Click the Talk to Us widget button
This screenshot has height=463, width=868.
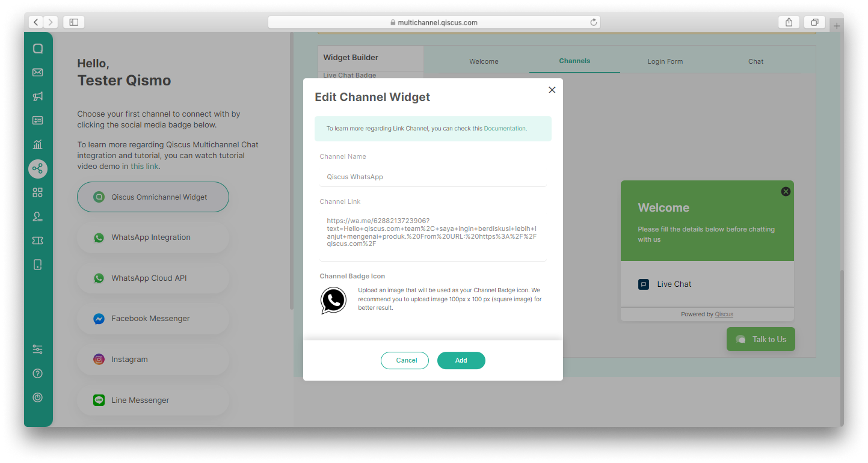761,339
